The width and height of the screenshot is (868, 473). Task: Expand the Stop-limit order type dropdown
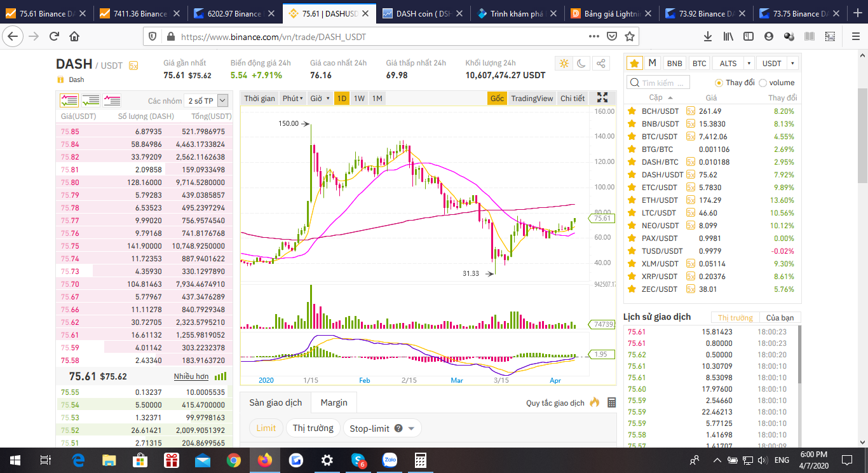(411, 428)
